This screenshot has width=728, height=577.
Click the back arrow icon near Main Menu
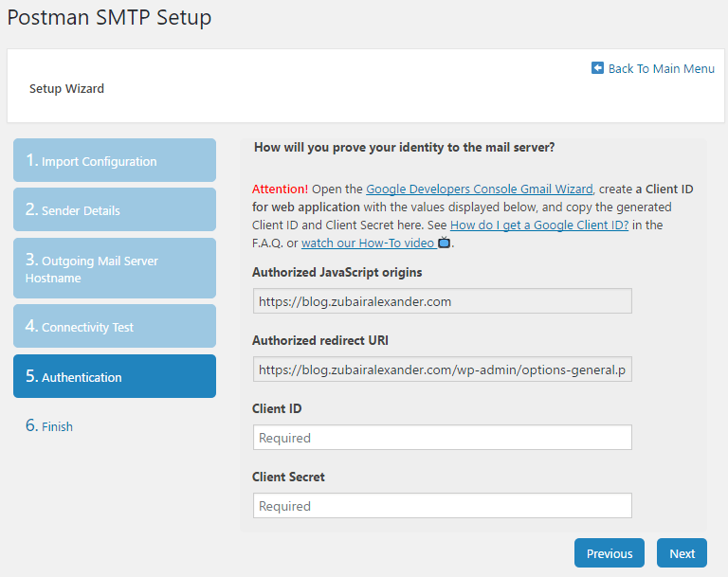tap(597, 68)
